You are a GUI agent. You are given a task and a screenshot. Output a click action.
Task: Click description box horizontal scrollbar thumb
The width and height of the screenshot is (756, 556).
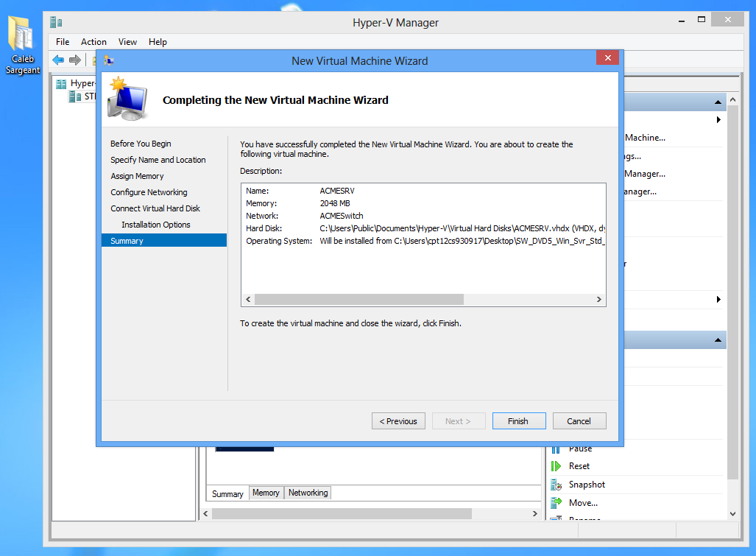pyautogui.click(x=359, y=300)
